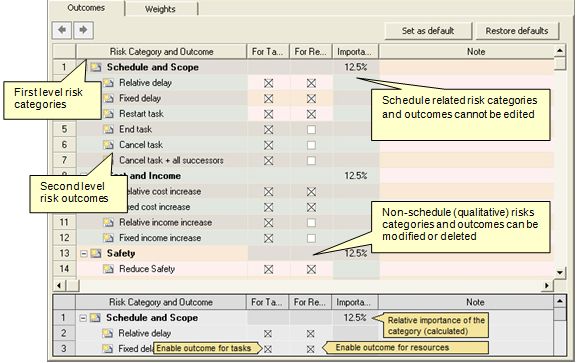Toggle For Tasks checkbox for Relative delay in upper grid
Viewport: 577px width, 363px height.
tap(269, 83)
